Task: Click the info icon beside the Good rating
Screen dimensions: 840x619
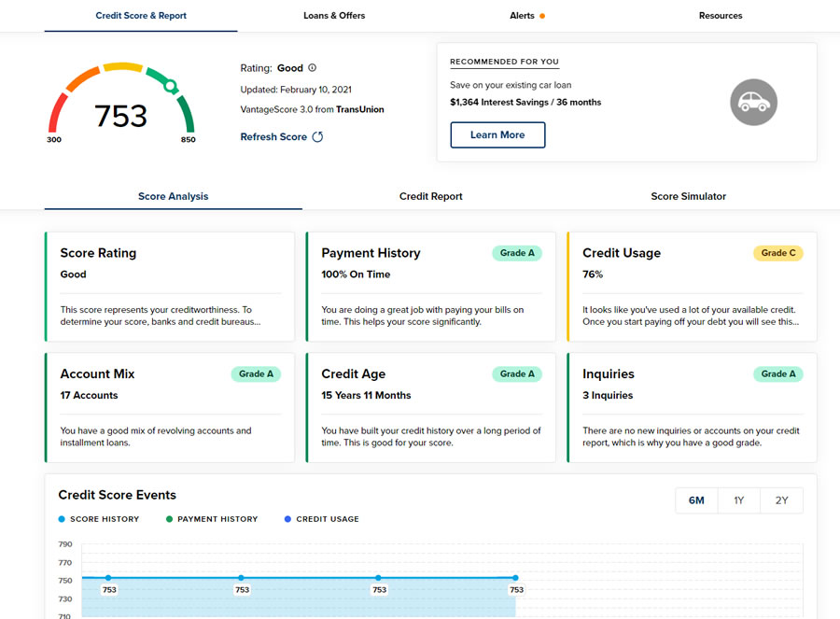Action: tap(312, 68)
